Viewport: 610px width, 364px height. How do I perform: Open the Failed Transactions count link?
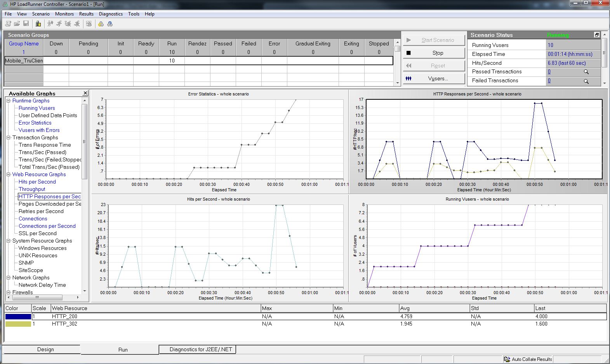pyautogui.click(x=549, y=81)
